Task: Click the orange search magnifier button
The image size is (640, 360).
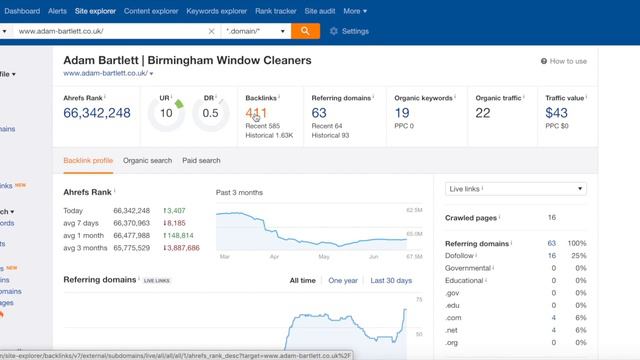Action: coord(305,31)
